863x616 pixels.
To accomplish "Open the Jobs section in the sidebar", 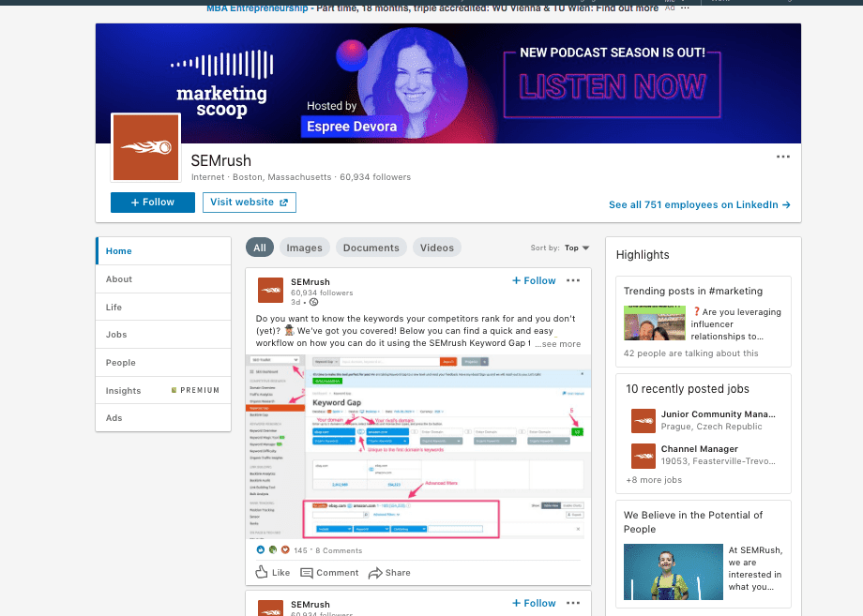I will click(163, 335).
